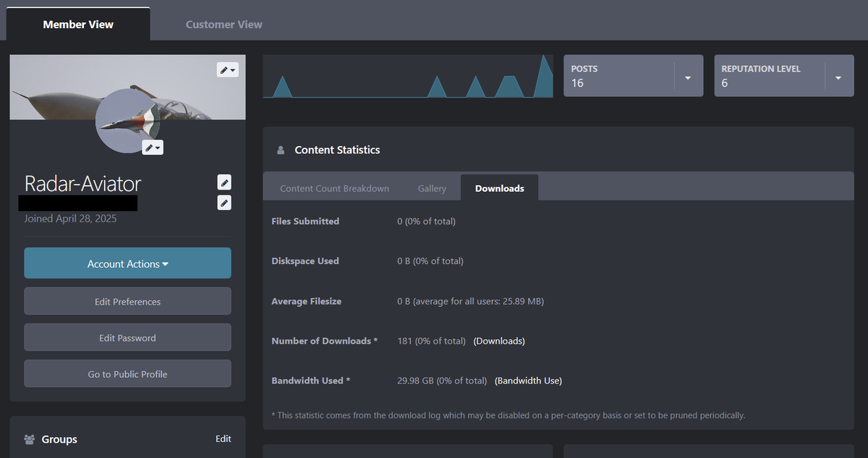Edit display name Radar-Aviator pencil icon

(x=224, y=182)
